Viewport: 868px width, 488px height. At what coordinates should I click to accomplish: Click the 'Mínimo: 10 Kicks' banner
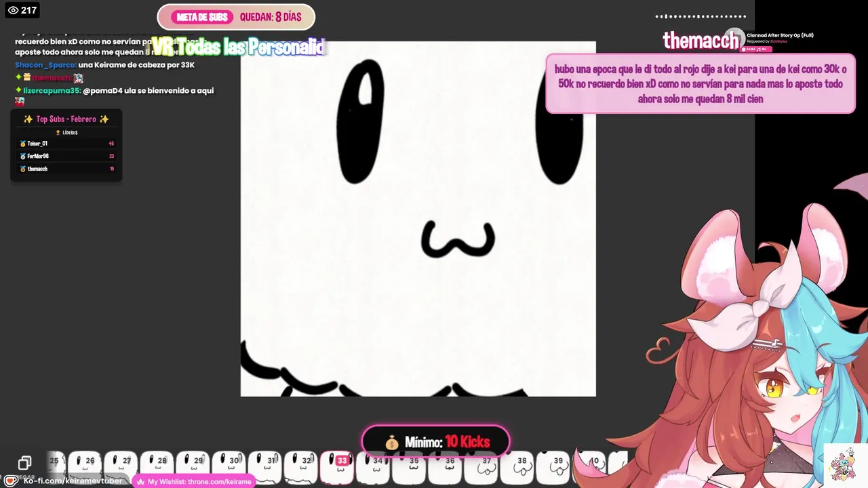(435, 442)
